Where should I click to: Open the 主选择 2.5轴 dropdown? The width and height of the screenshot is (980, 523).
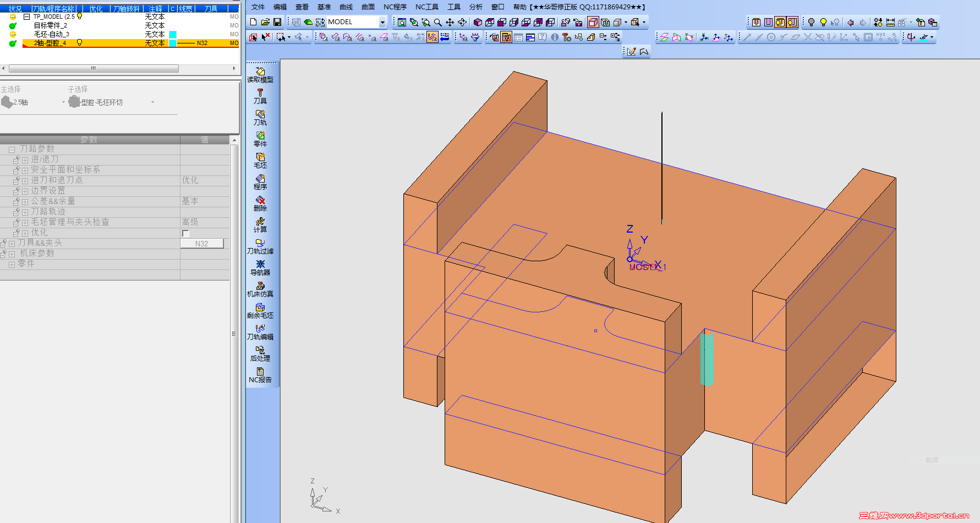[x=63, y=102]
